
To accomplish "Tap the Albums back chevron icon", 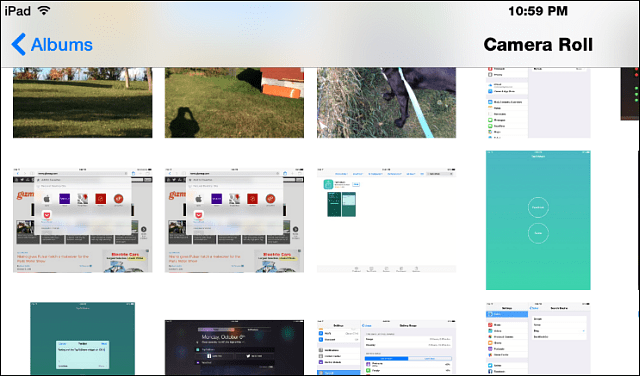I will coord(19,44).
